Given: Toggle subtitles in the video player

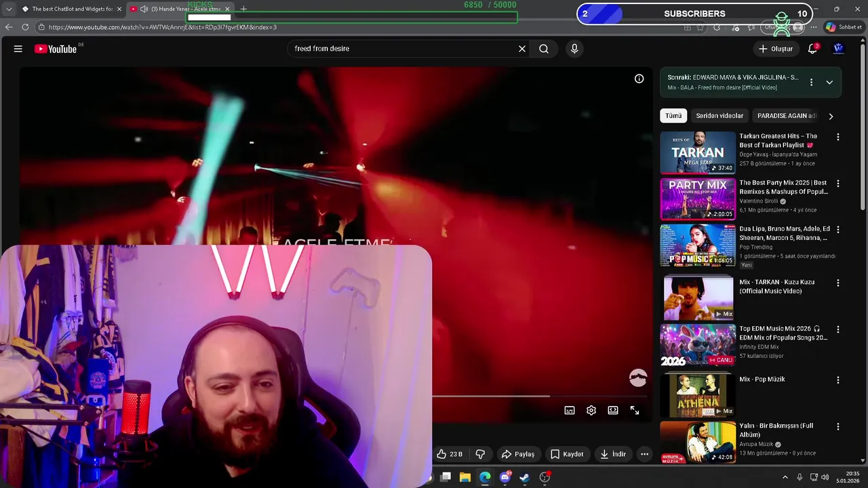Looking at the screenshot, I should (570, 410).
